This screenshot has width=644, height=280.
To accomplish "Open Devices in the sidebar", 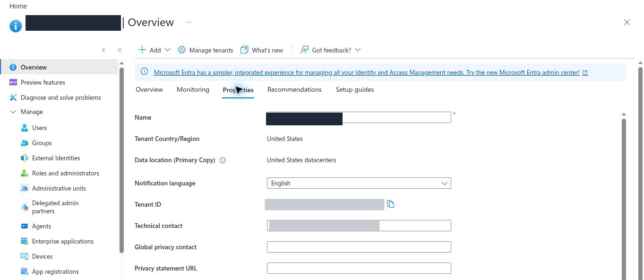I will (43, 256).
